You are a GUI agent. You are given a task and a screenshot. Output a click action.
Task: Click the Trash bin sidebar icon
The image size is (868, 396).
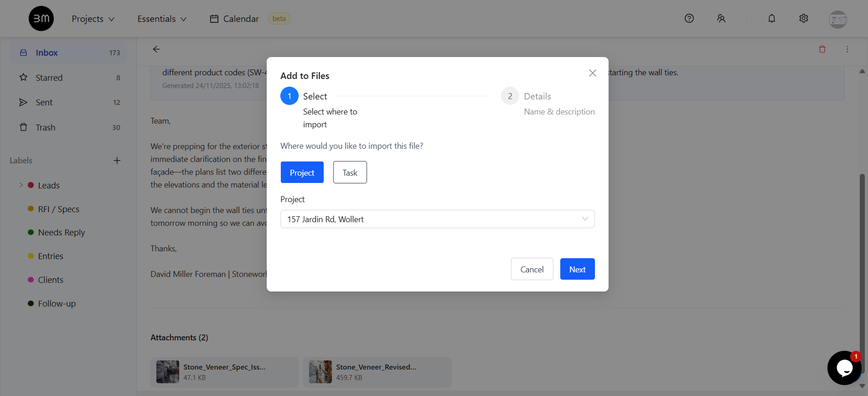[x=24, y=127]
